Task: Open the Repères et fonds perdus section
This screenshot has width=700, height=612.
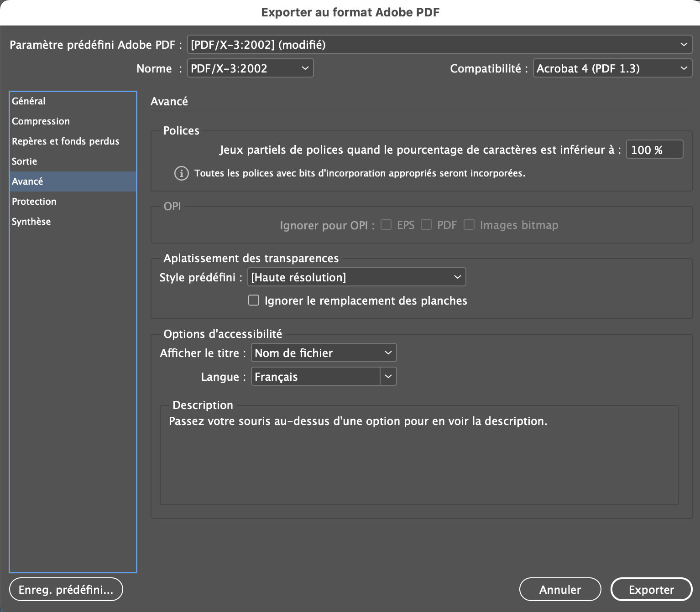Action: [x=65, y=141]
